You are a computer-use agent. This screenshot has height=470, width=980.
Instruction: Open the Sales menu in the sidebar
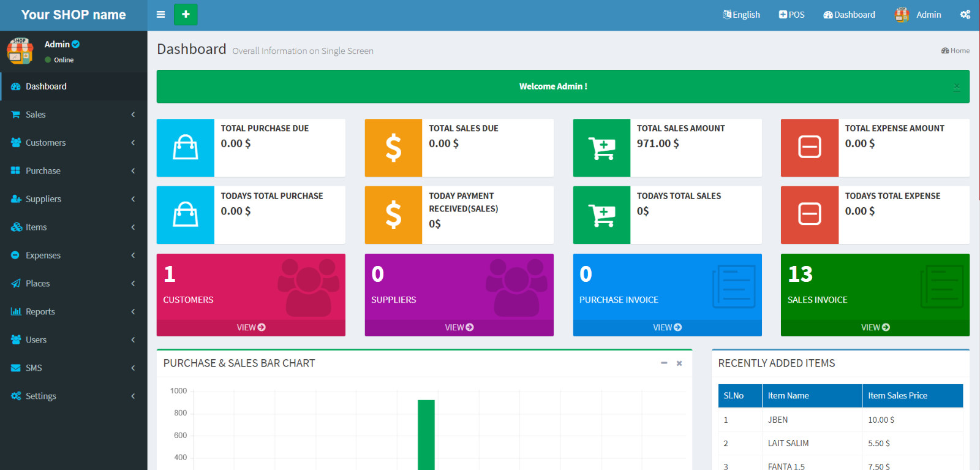[73, 115]
